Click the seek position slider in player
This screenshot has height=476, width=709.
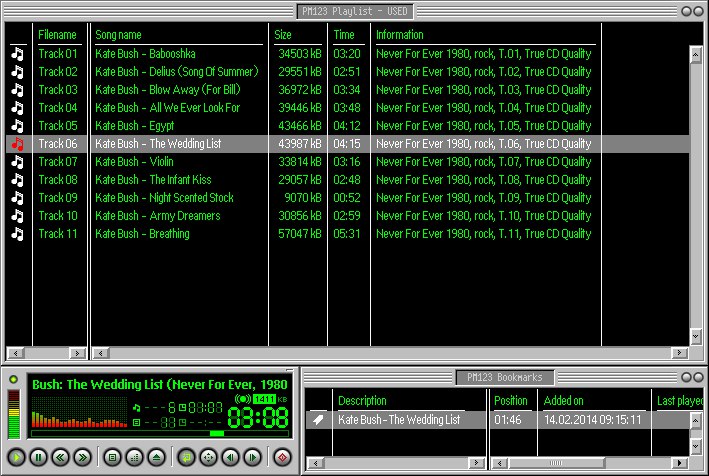pos(217,433)
